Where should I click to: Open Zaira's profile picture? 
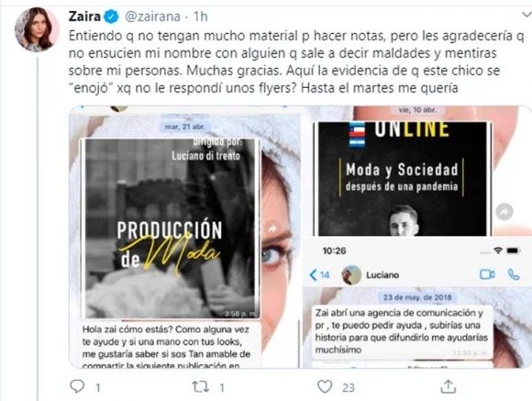tap(37, 29)
